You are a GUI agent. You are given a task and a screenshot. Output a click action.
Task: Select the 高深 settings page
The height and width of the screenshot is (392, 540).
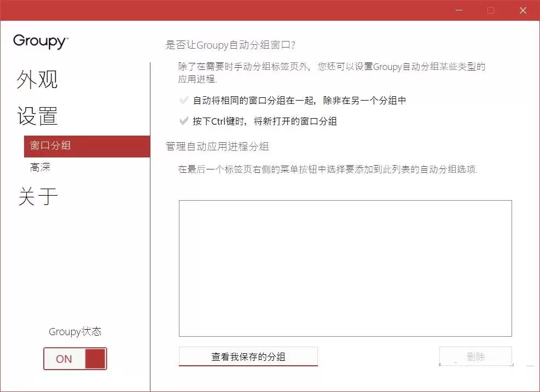40,168
